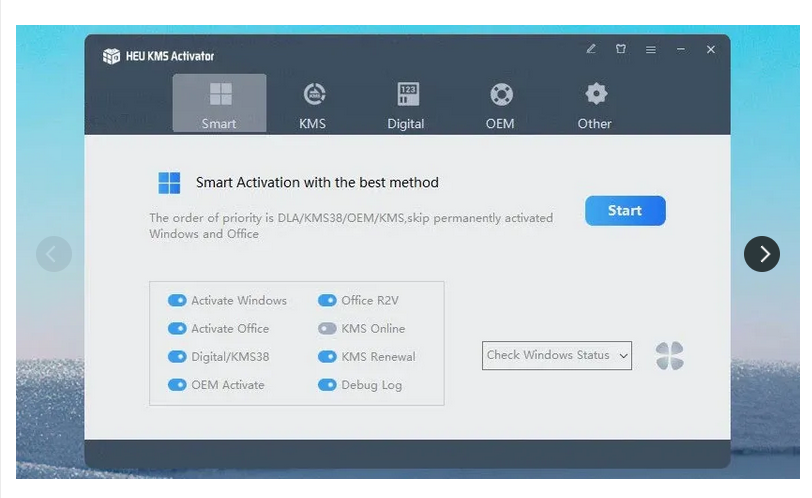Click the pencil edit icon in title bar
Viewport: 812px width, 498px height.
click(x=591, y=49)
